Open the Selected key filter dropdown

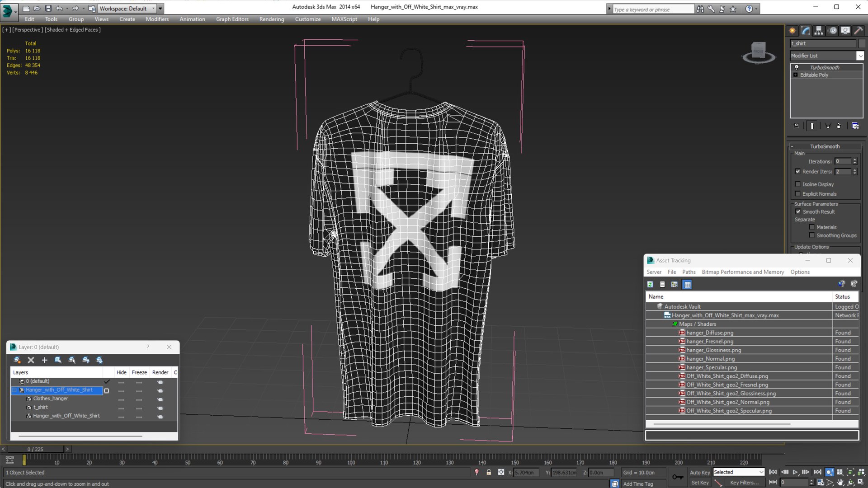[x=739, y=472]
